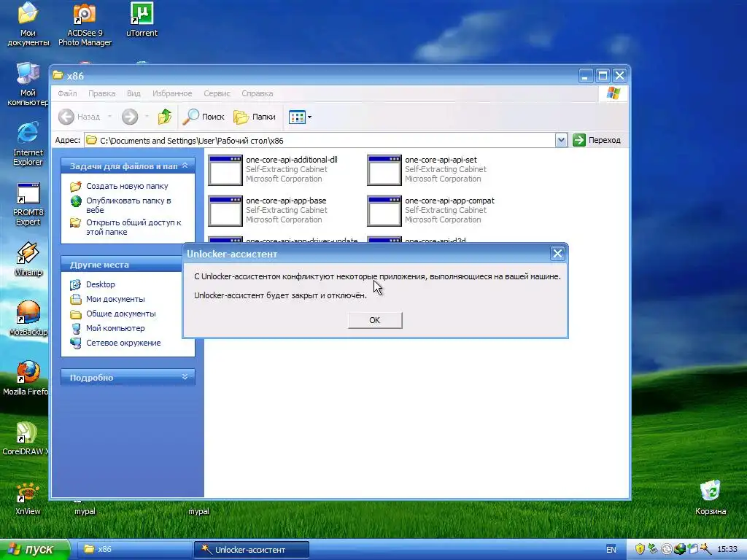
Task: Click the x86 window title bar folder icon
Action: coord(58,75)
